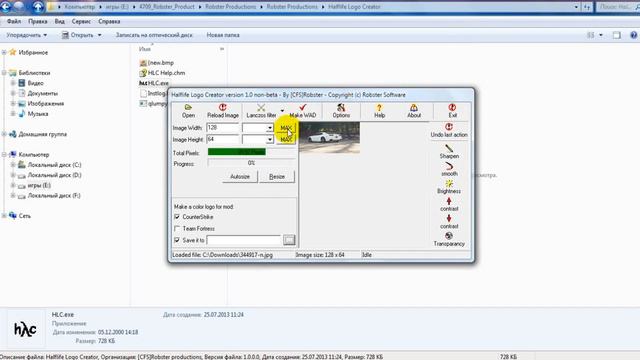
Task: Click the Открыть toolbar button
Action: point(78,35)
